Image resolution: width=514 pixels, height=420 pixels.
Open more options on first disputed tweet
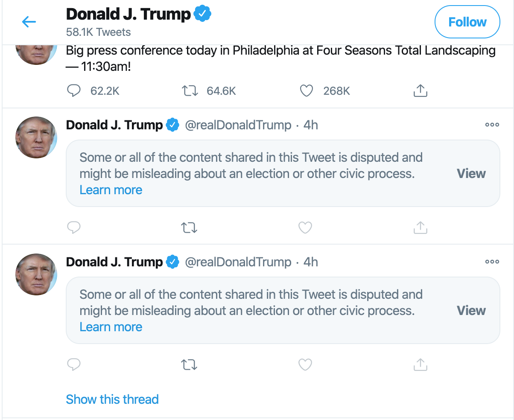pyautogui.click(x=492, y=125)
